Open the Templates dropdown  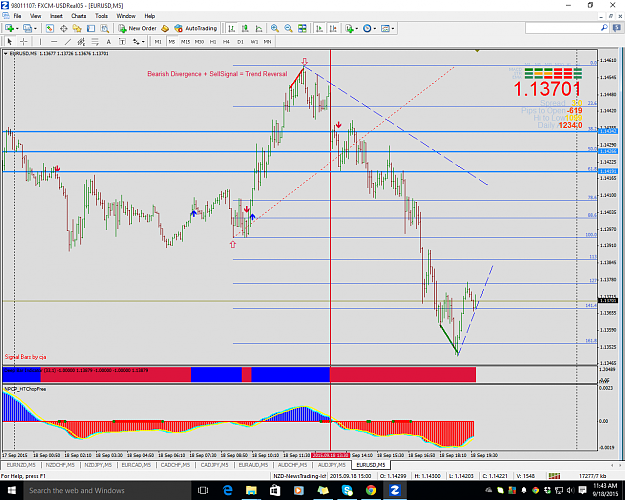(x=387, y=28)
